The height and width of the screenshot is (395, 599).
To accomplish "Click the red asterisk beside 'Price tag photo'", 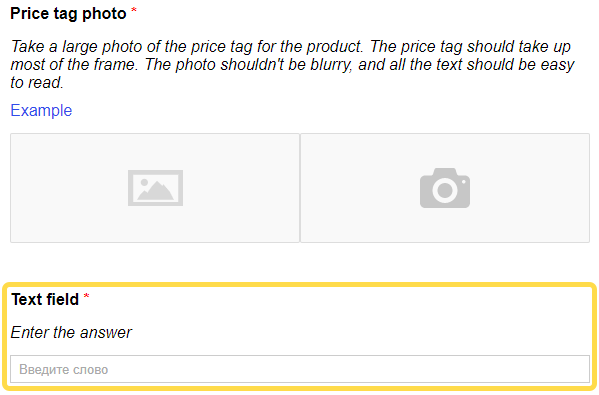I will click(x=134, y=10).
